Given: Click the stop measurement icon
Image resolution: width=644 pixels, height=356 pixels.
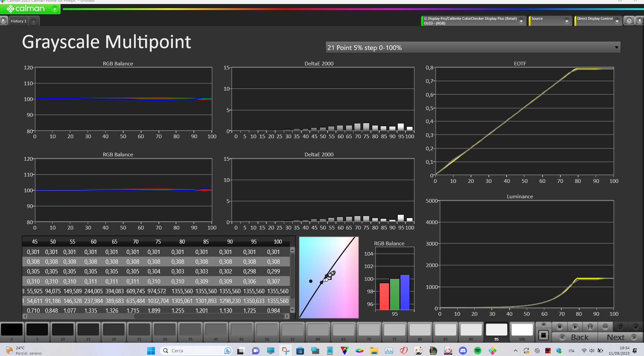Looking at the screenshot, I should coord(559,326).
